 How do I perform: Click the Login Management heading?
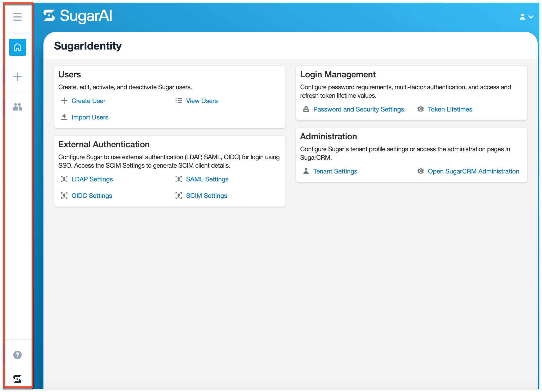coord(338,74)
